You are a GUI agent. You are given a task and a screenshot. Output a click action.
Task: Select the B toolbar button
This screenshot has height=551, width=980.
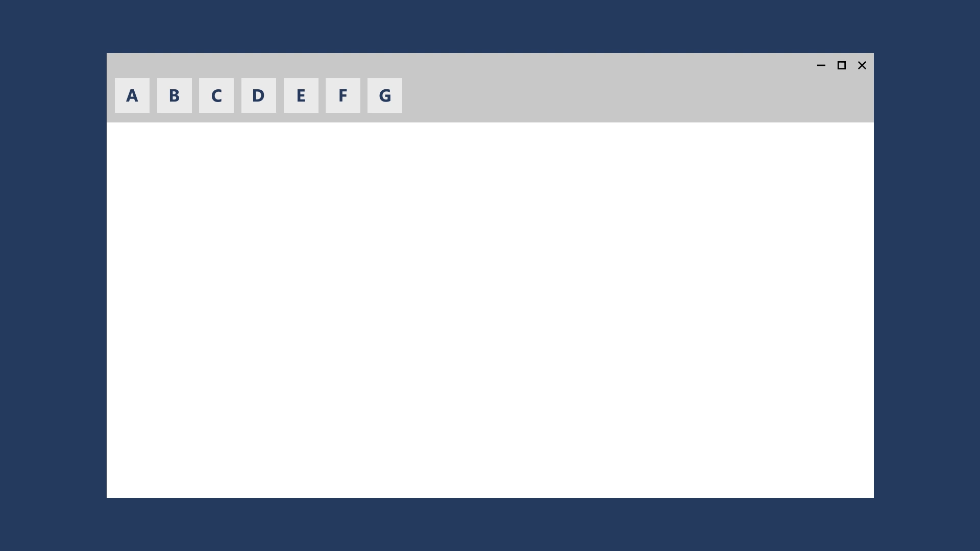[175, 95]
